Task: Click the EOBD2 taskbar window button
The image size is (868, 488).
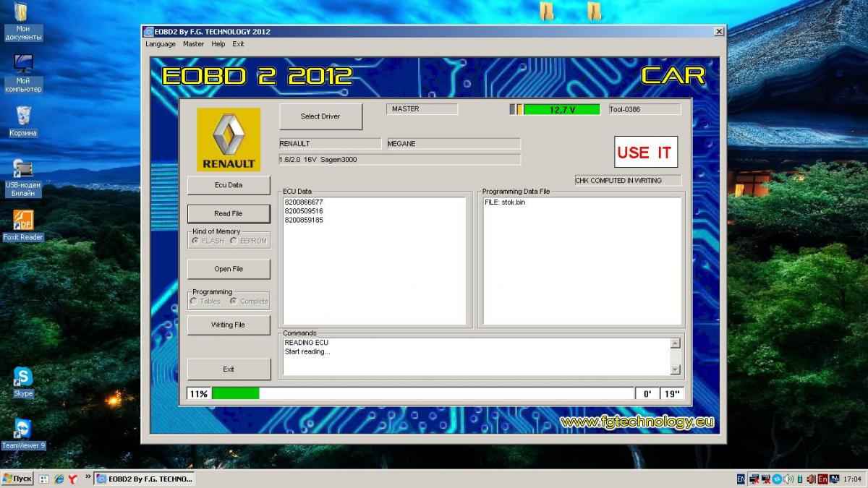Action: click(145, 479)
